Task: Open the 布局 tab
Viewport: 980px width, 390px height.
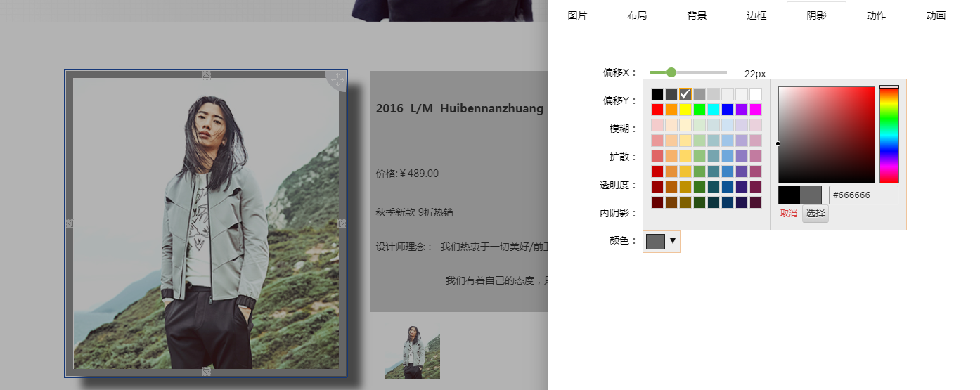Action: (x=637, y=15)
